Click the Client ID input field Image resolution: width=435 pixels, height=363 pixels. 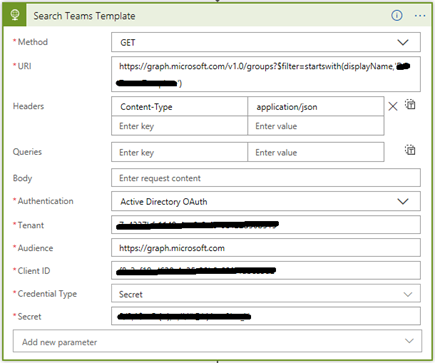pyautogui.click(x=266, y=270)
